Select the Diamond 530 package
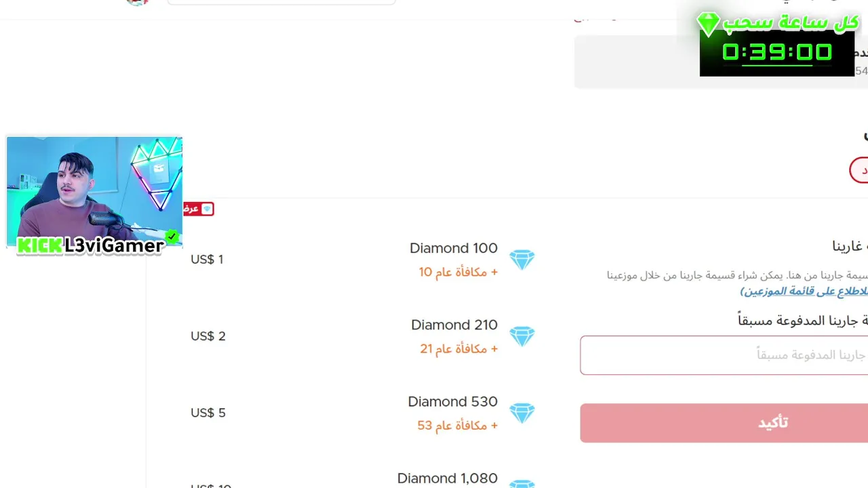The image size is (868, 488). click(x=452, y=402)
